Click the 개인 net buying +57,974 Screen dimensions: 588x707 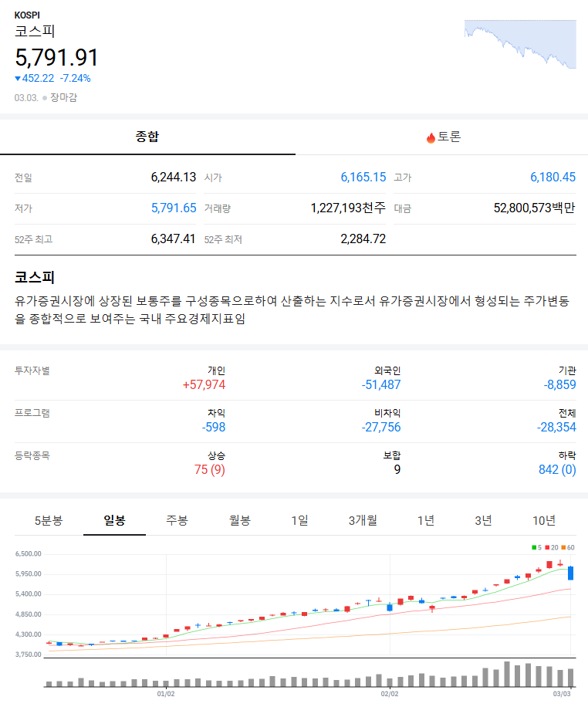pyautogui.click(x=204, y=384)
